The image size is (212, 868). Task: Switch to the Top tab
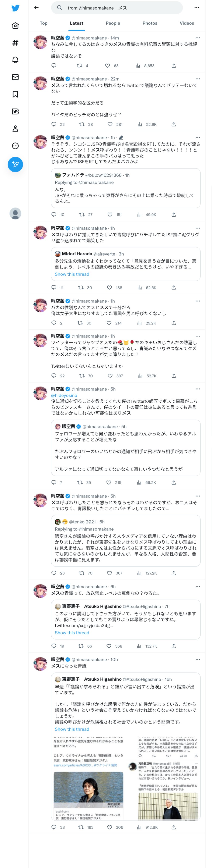(x=44, y=23)
